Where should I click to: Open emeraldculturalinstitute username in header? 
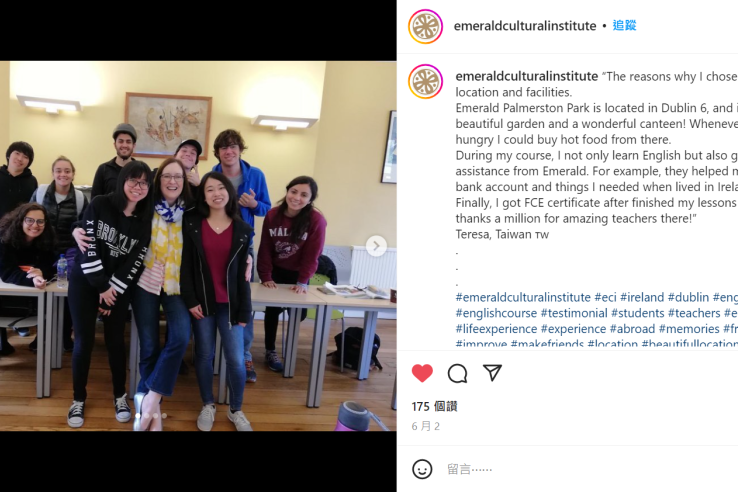tap(525, 26)
